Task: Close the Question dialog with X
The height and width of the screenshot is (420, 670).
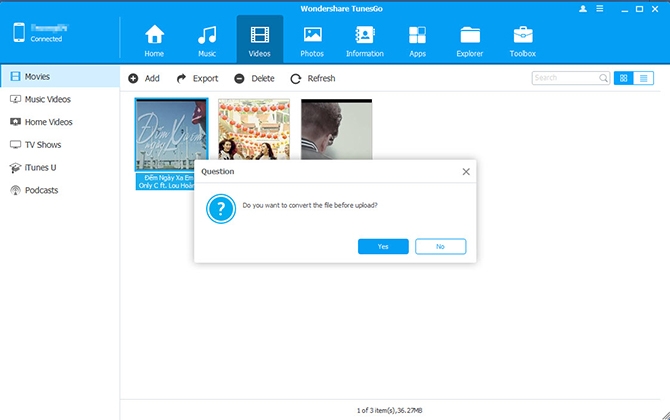Action: pos(466,172)
